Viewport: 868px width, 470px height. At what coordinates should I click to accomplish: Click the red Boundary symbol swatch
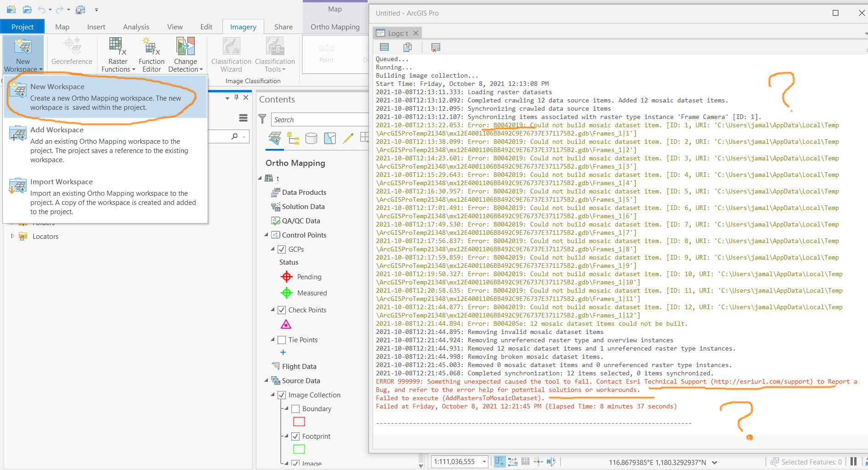[299, 421]
